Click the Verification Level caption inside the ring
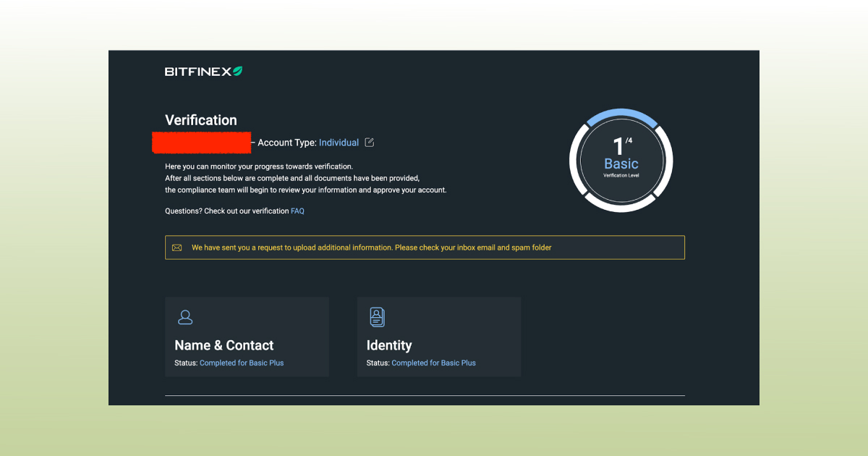The height and width of the screenshot is (456, 868). pyautogui.click(x=621, y=176)
